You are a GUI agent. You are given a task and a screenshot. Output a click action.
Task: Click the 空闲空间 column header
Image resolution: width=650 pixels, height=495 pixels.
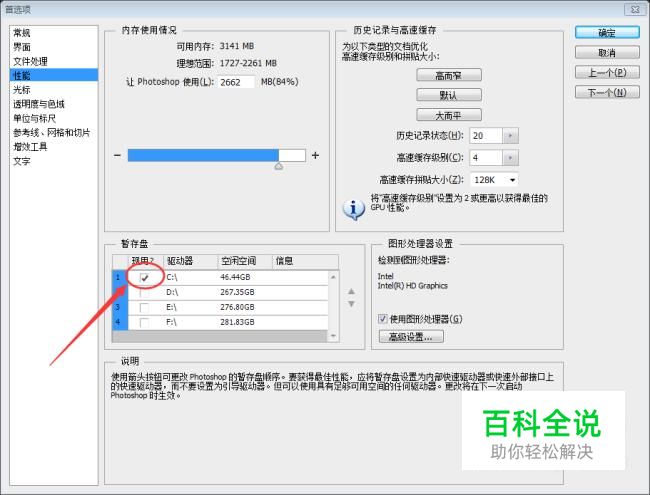click(245, 261)
